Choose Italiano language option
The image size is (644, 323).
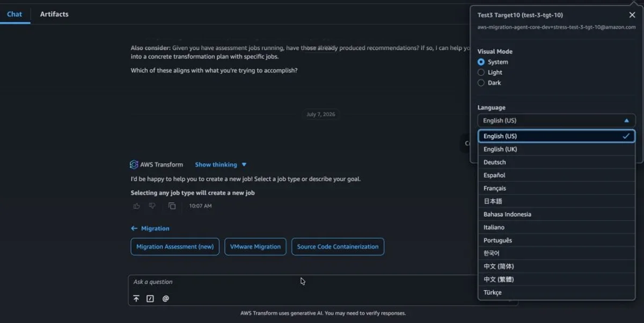coord(557,227)
